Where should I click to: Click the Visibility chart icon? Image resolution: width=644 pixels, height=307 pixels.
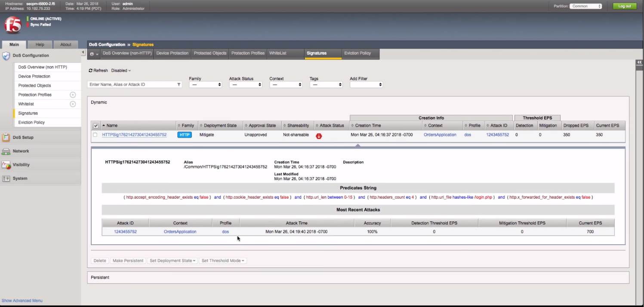click(x=6, y=165)
